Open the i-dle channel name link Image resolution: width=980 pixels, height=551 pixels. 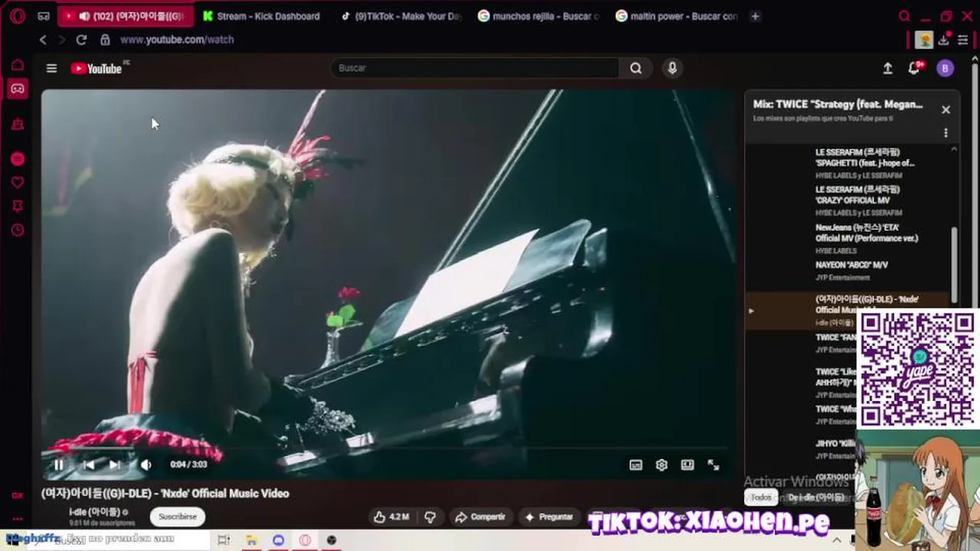point(95,512)
